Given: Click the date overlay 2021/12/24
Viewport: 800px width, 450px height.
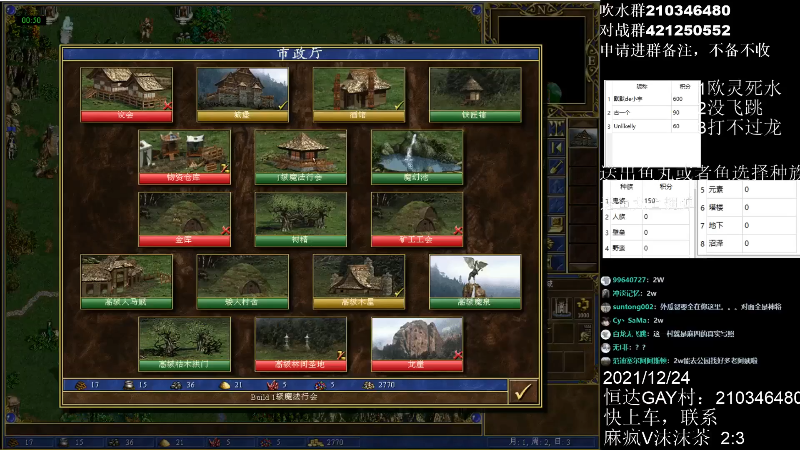Looking at the screenshot, I should 646,378.
